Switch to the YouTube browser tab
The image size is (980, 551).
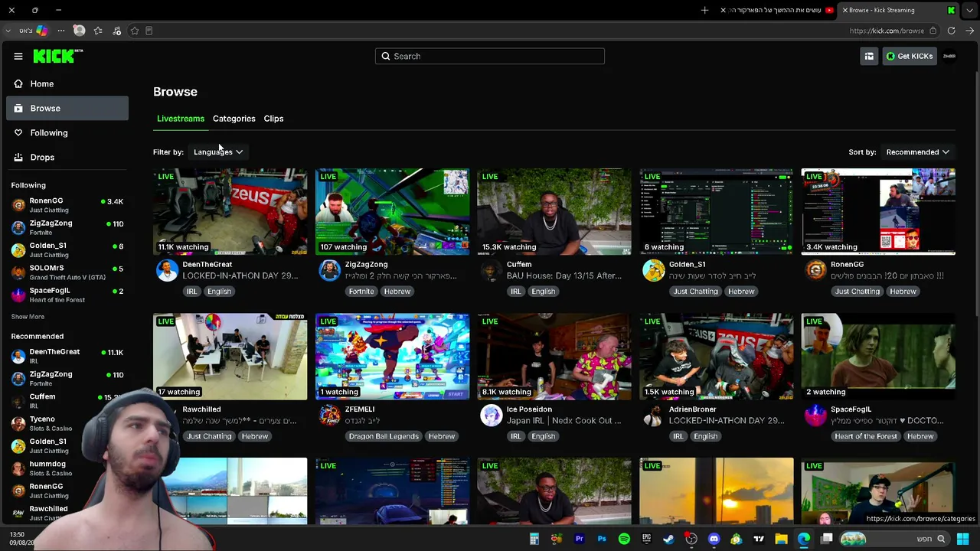point(777,10)
